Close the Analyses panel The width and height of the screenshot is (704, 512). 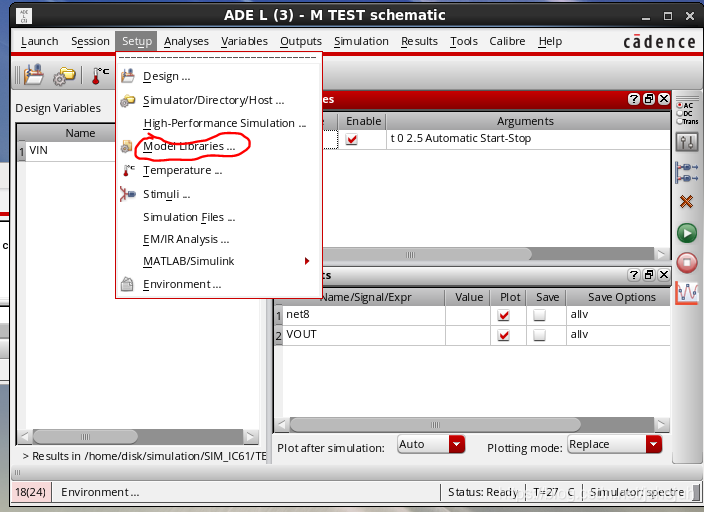pyautogui.click(x=664, y=99)
